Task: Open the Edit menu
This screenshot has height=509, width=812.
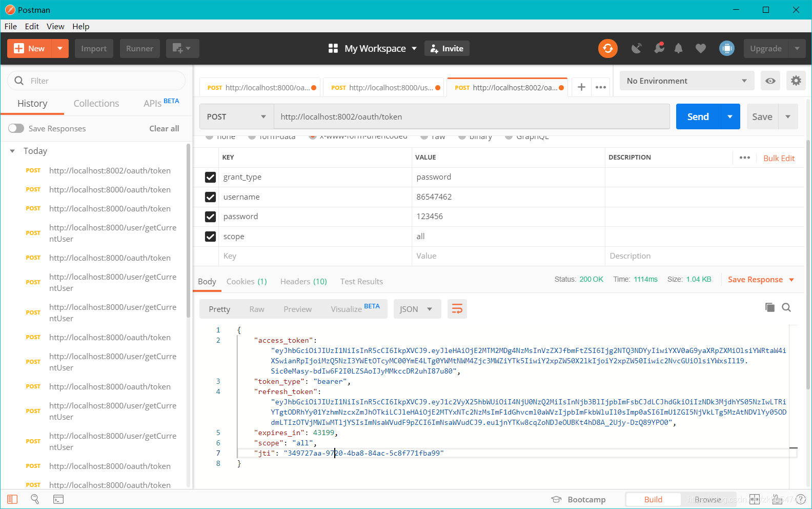Action: [x=32, y=26]
